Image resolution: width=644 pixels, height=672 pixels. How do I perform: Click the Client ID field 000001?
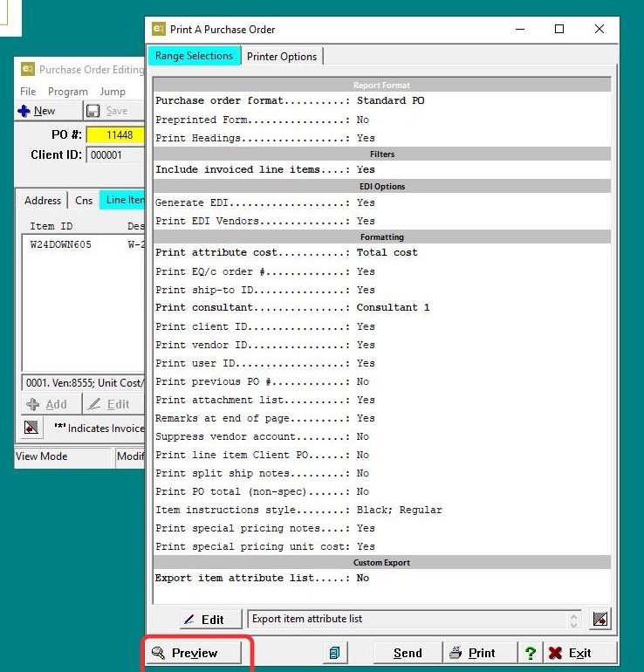116,154
